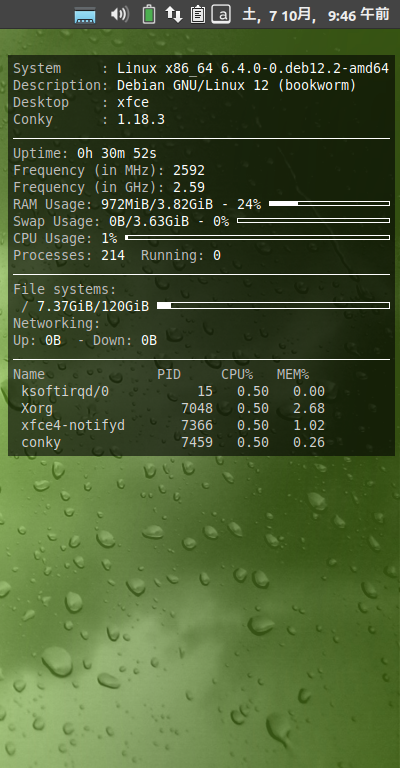Click the PID column header
Image resolution: width=400 pixels, height=768 pixels.
(169, 375)
